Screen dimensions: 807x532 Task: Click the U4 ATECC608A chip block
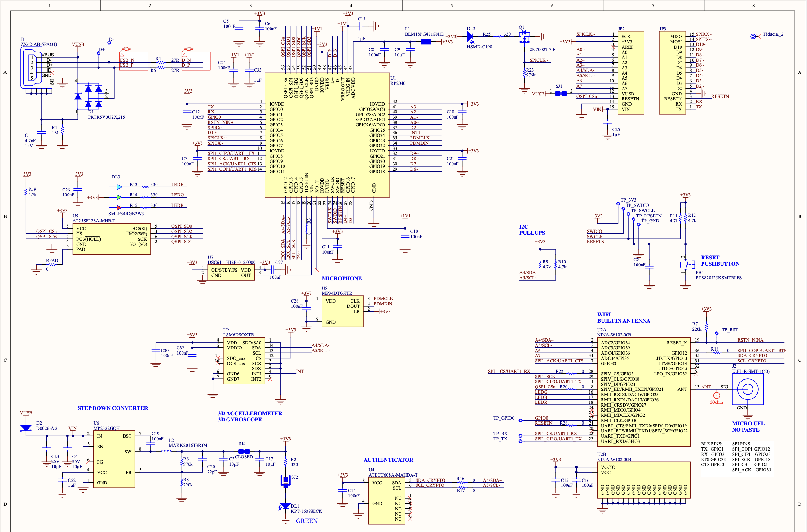tap(387, 501)
